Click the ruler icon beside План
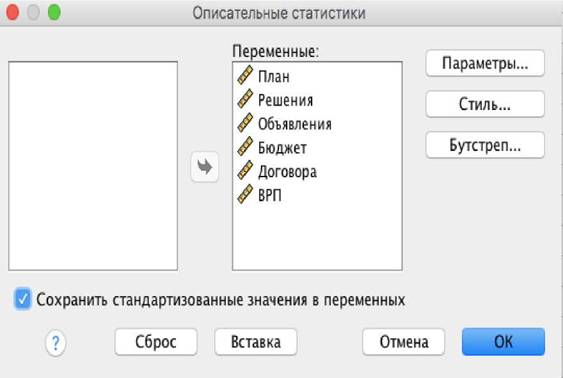Viewport: 563px width, 378px height. 245,75
